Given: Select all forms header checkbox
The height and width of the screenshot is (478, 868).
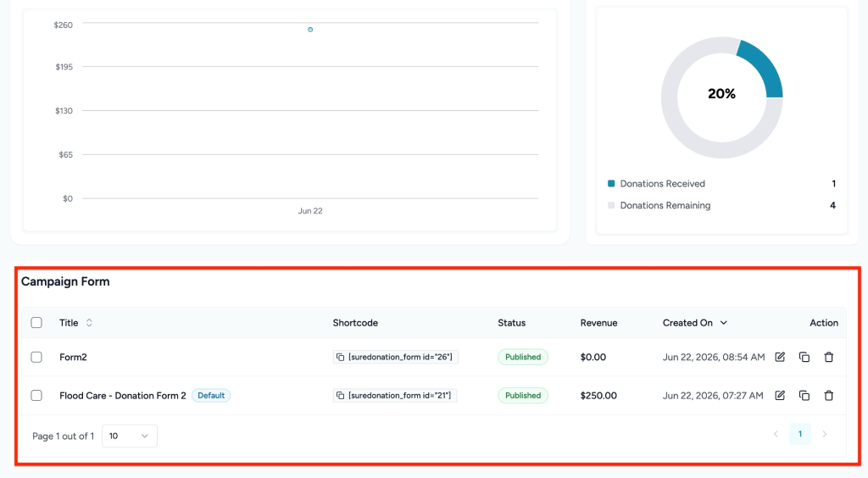Looking at the screenshot, I should 36,323.
